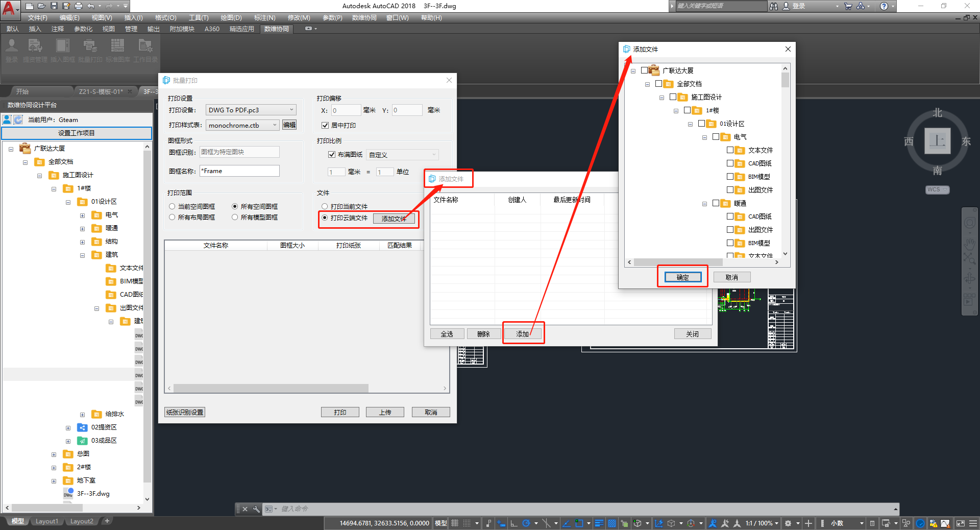This screenshot has width=980, height=530.
Task: Click the 图框名称 *Frame input field
Action: (239, 171)
